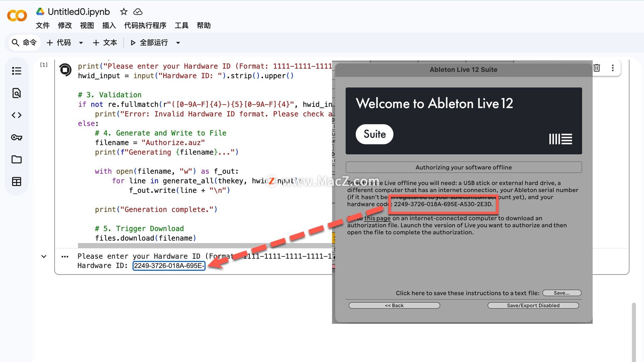
Task: Add a code cell with + 代码
Action: [x=59, y=43]
